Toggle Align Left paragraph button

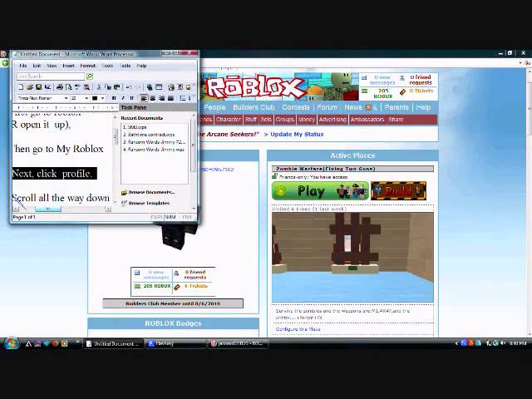pos(144,98)
